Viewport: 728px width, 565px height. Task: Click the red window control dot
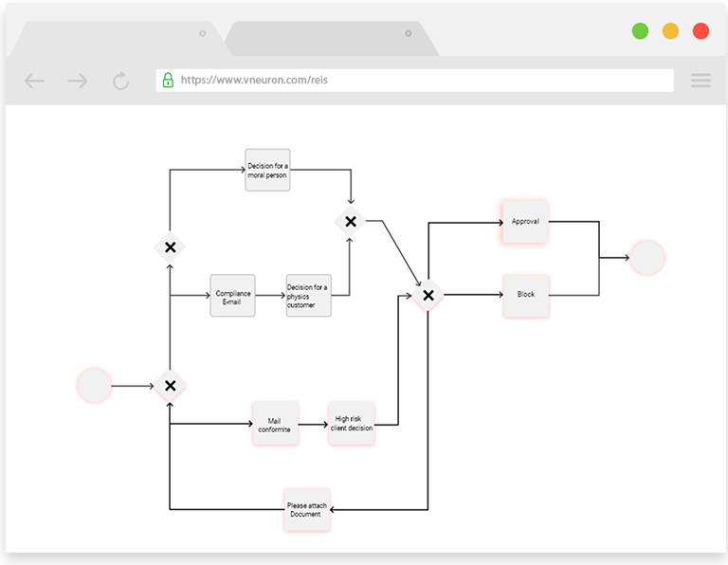click(x=701, y=31)
